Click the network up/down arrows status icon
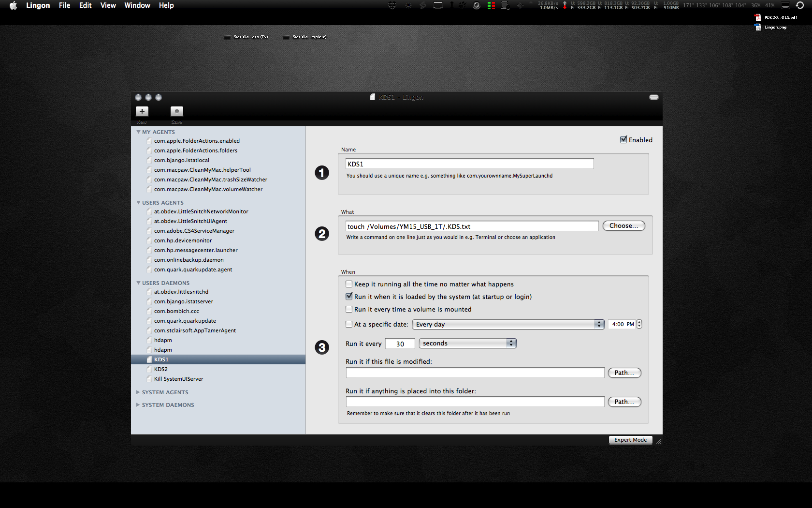812x508 pixels. (565, 5)
